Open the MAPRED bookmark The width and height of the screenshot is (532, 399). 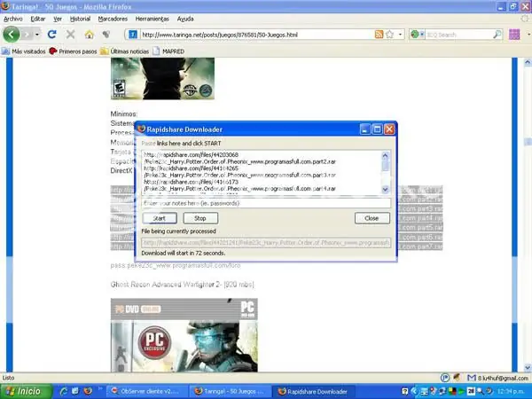(x=168, y=51)
